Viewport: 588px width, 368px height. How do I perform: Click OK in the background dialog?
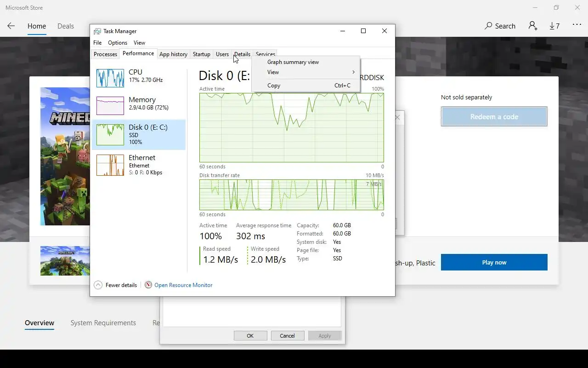(250, 336)
